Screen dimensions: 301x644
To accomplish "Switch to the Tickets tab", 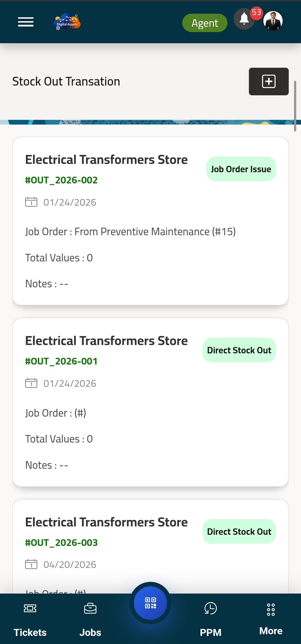I will [30, 619].
